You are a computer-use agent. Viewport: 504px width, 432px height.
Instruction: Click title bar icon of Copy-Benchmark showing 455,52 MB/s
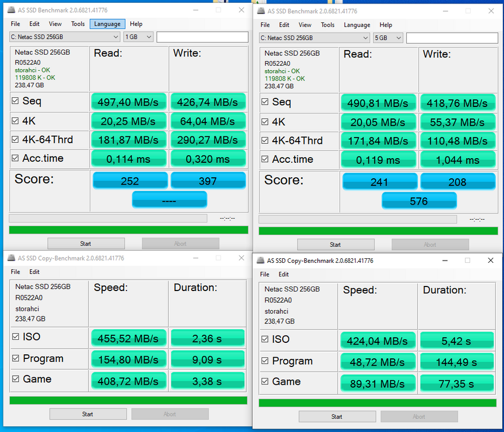pos(13,258)
